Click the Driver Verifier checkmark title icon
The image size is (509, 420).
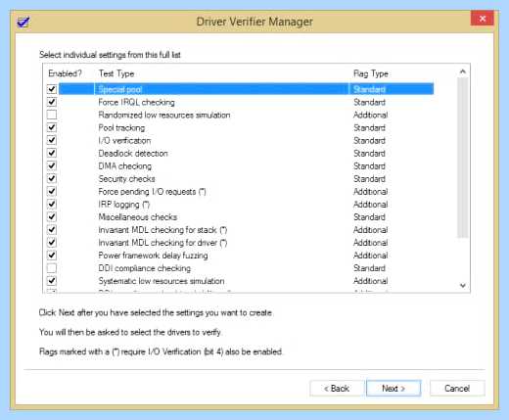pyautogui.click(x=23, y=23)
